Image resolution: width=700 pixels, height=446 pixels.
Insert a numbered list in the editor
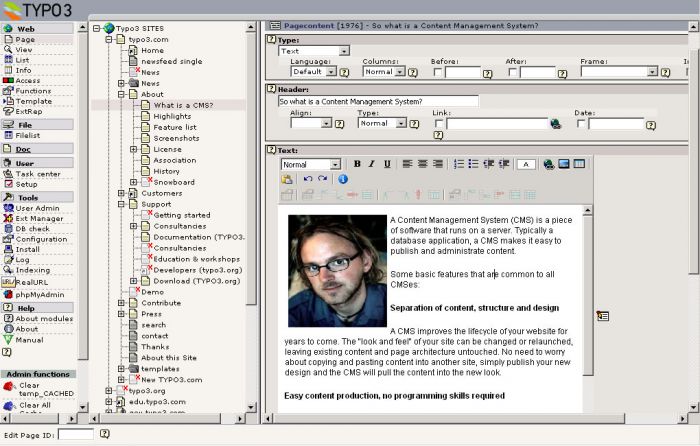(x=459, y=164)
